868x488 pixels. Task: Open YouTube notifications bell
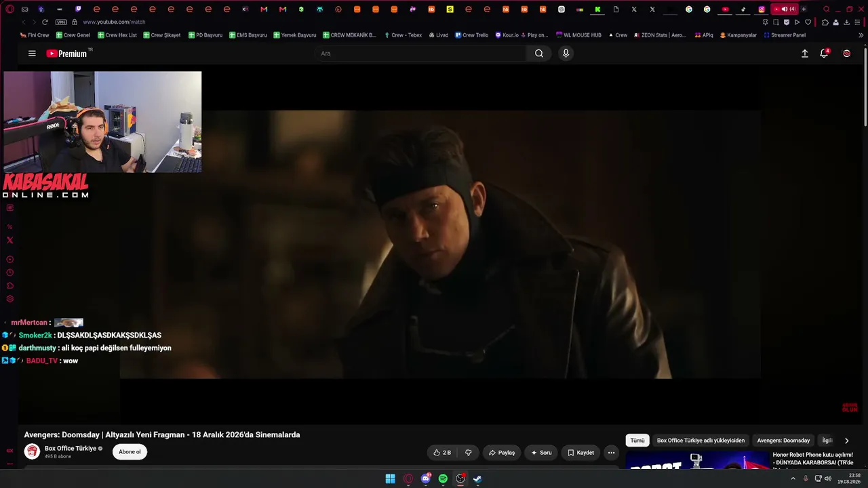pos(824,54)
